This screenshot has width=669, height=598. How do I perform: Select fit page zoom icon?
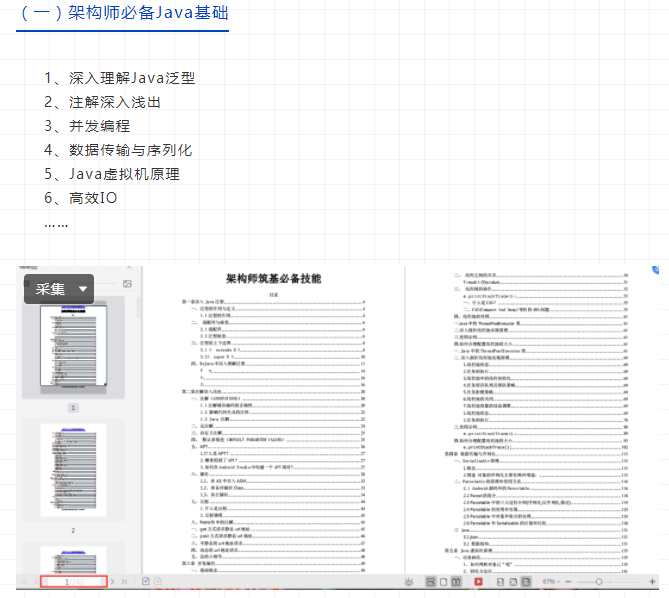[513, 582]
